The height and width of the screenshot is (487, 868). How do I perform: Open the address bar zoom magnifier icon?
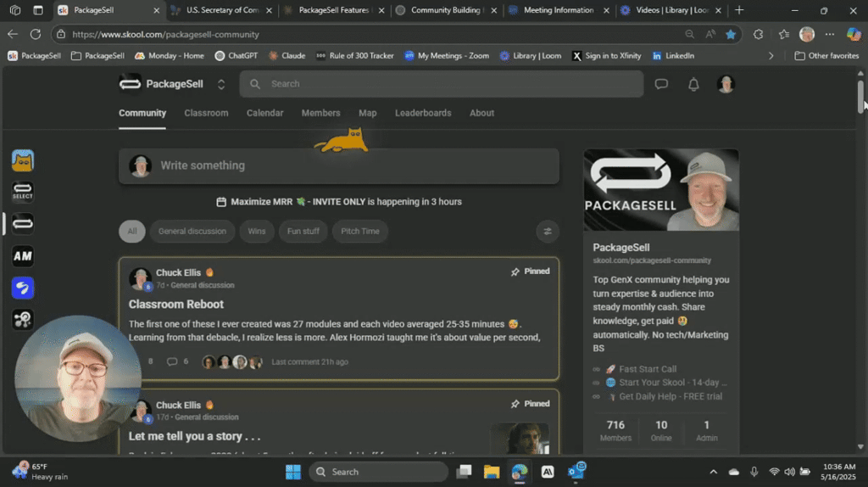coord(689,34)
